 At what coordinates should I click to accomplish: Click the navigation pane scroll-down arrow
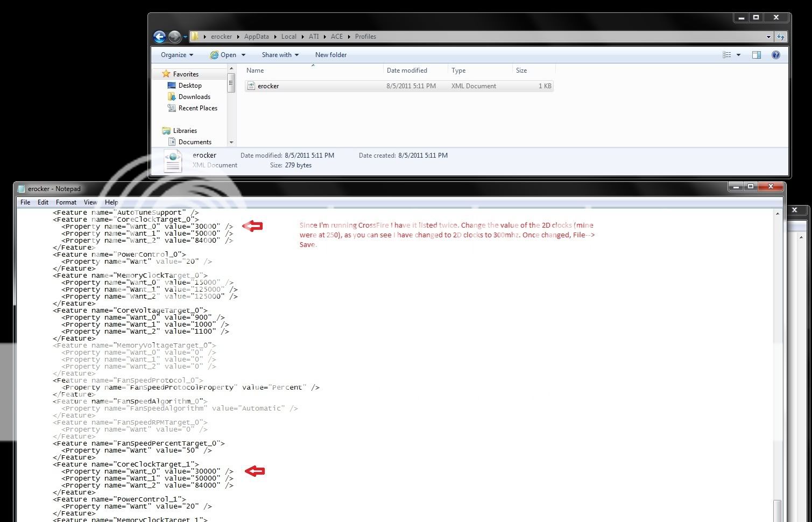coord(231,143)
